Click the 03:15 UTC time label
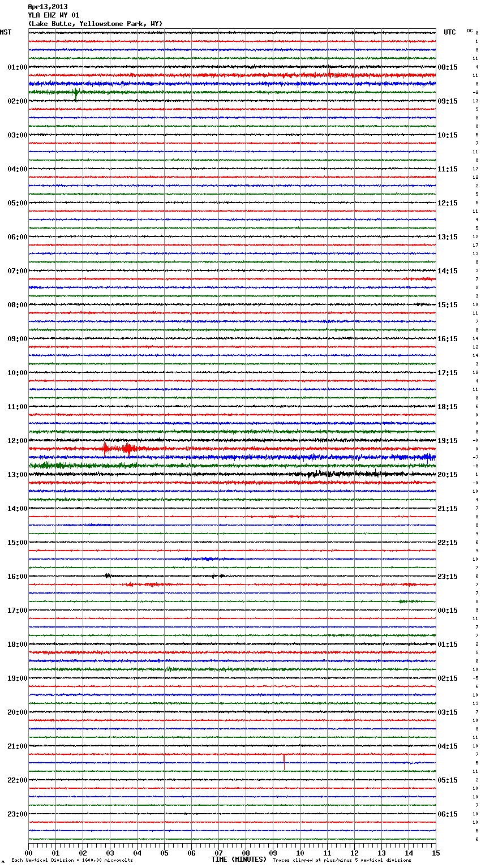Viewport: 481px width, 868px height. 448,712
